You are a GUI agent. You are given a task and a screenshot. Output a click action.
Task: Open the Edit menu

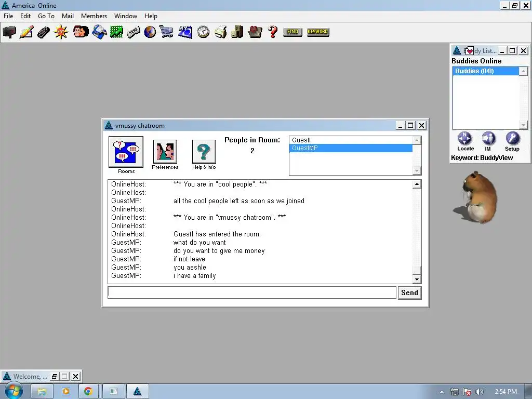coord(25,16)
